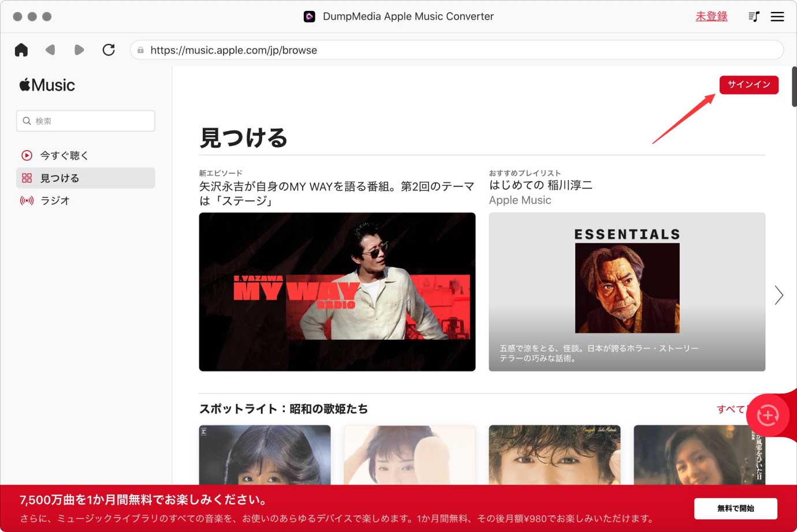Select 見つける in the sidebar

point(85,178)
